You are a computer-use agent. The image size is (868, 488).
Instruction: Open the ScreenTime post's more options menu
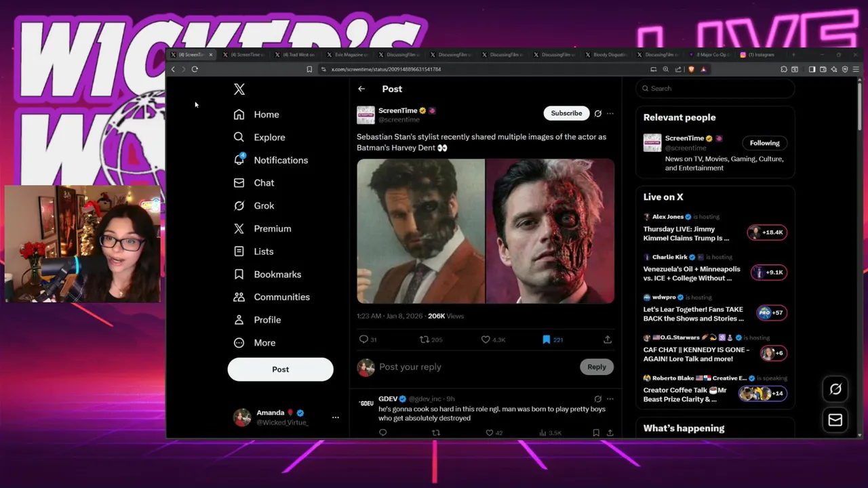610,113
